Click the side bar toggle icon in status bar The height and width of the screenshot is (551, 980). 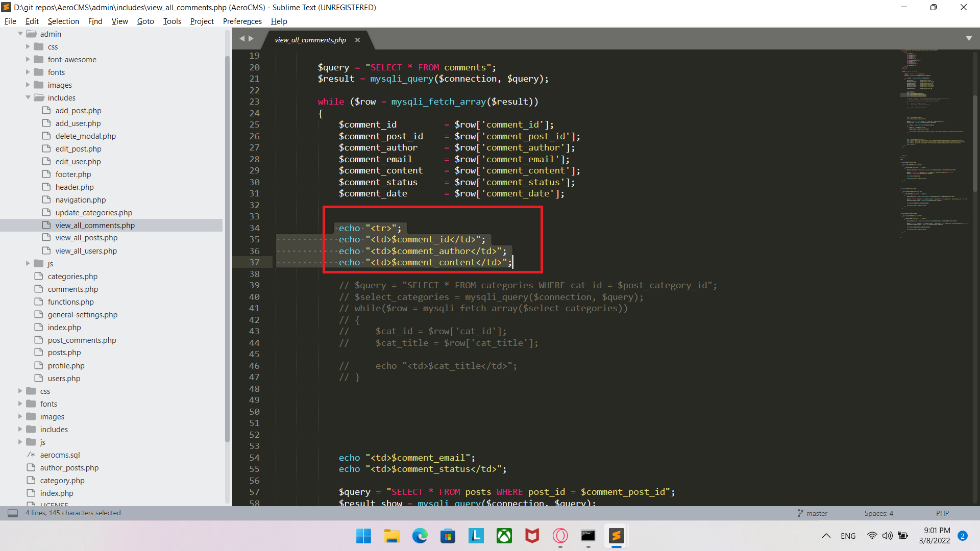[x=13, y=513]
